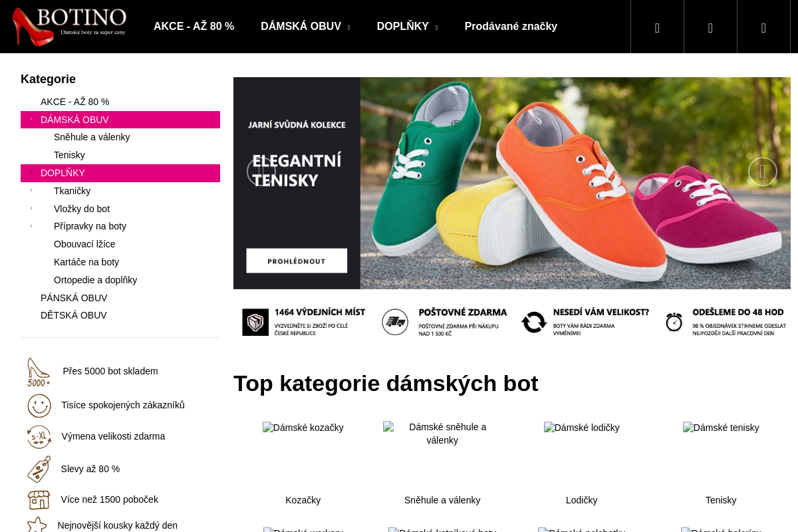This screenshot has width=798, height=532.
Task: Click the alarm clock 48-hour dispatch icon
Action: [x=674, y=322]
